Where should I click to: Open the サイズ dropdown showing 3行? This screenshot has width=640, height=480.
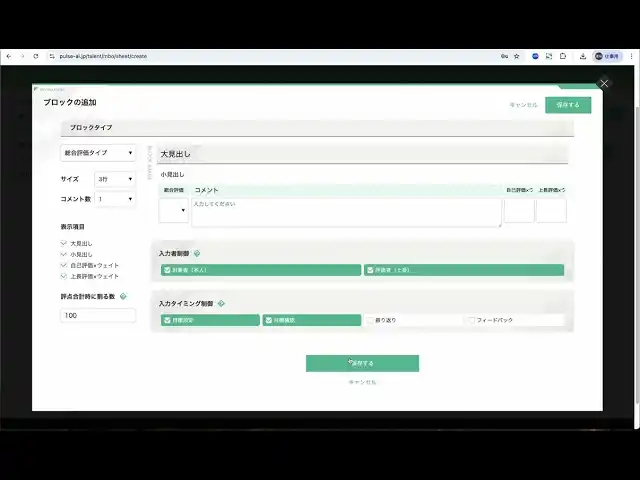point(114,179)
